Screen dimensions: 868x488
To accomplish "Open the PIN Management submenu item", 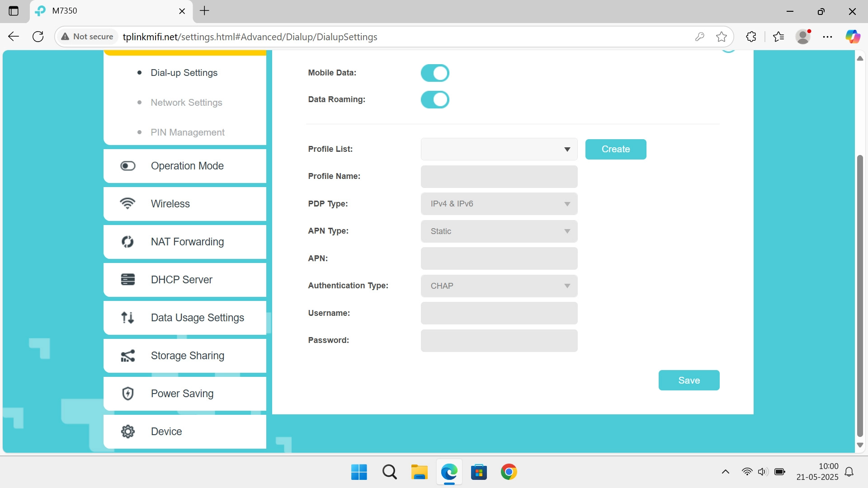I will [x=188, y=132].
